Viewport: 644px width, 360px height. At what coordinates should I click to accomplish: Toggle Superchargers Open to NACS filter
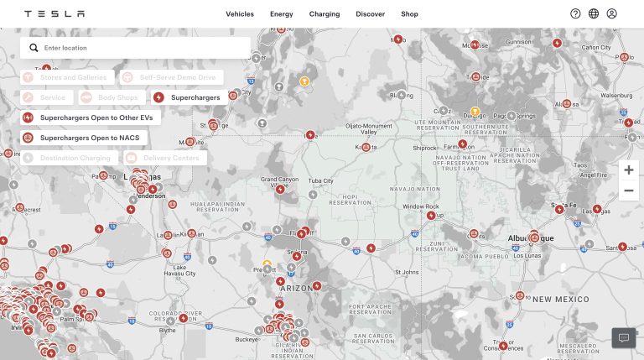pyautogui.click(x=84, y=138)
